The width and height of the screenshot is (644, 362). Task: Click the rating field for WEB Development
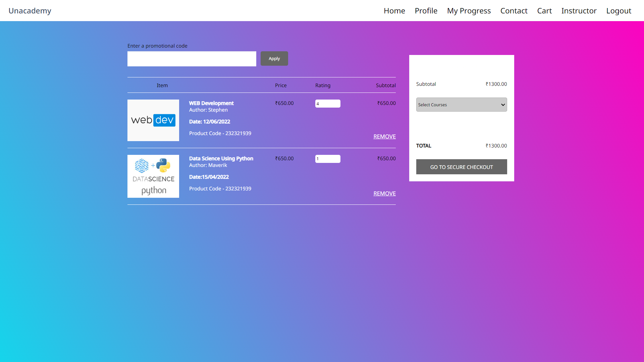[x=328, y=103]
